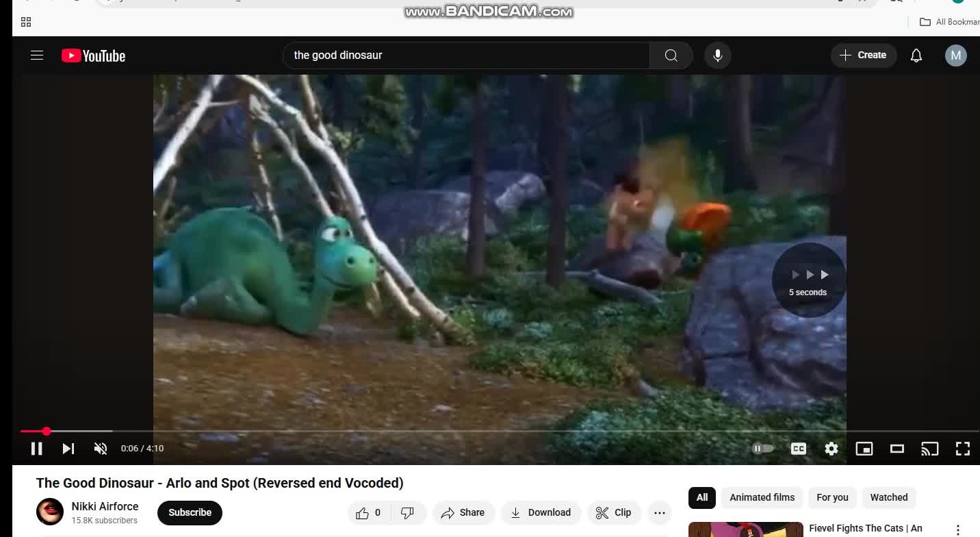Click the YouTube logo to go home
Screen dimensions: 980x537
pos(94,55)
